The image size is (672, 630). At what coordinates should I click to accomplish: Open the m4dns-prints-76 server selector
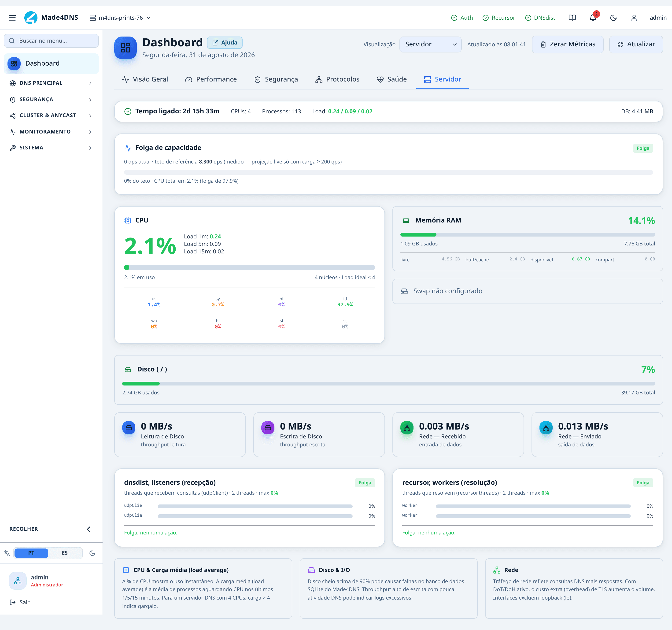pos(120,18)
